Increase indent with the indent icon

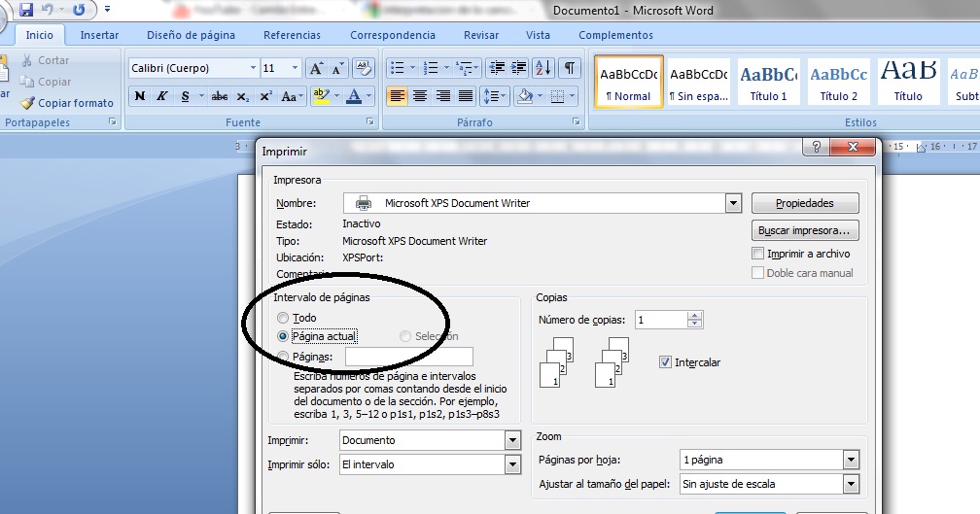click(519, 67)
